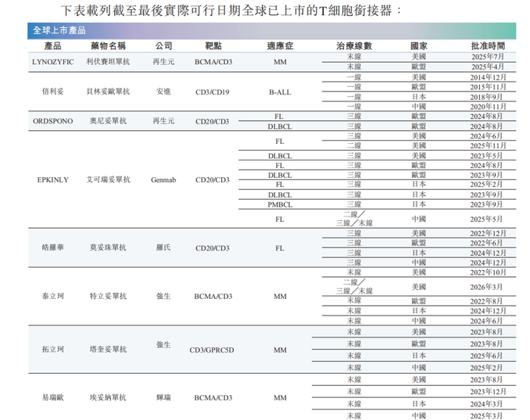Screen dimensions: 530x420
Task: Click the 利伏賽坦單抗 drug name
Action: [108, 61]
